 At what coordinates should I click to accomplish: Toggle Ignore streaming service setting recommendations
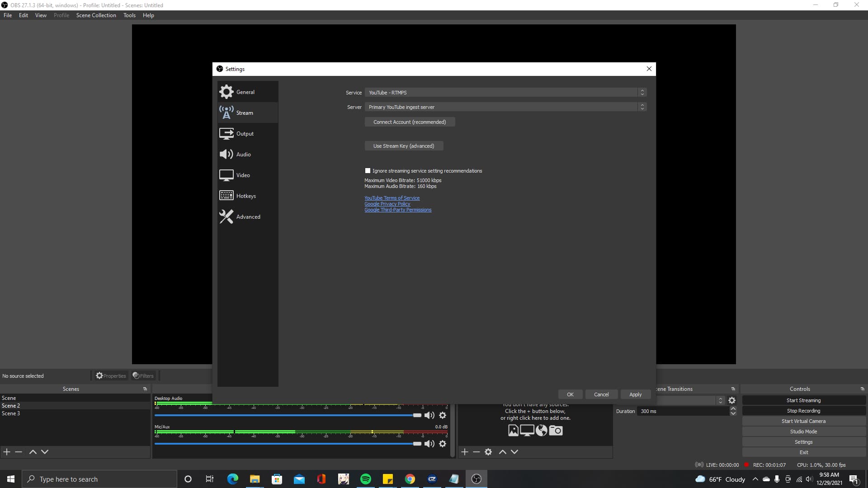[x=368, y=171]
